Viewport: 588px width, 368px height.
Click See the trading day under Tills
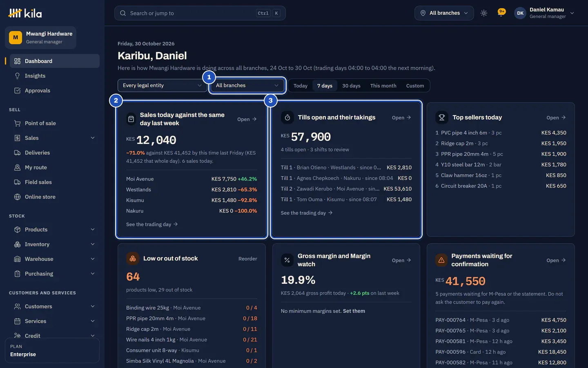[x=307, y=213]
